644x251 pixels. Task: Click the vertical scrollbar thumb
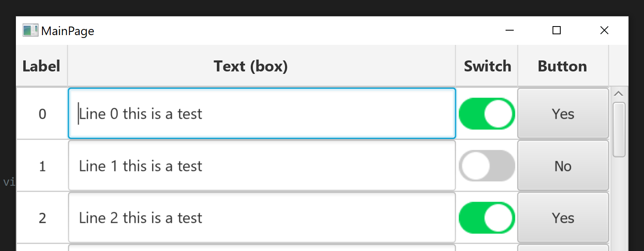(x=619, y=130)
